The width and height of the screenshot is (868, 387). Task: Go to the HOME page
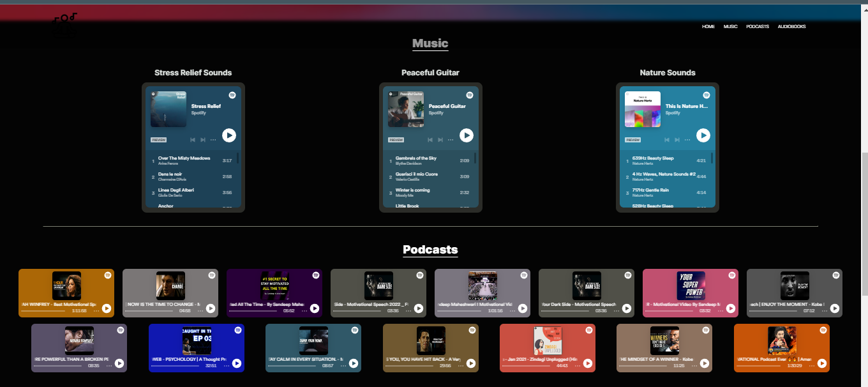click(708, 27)
